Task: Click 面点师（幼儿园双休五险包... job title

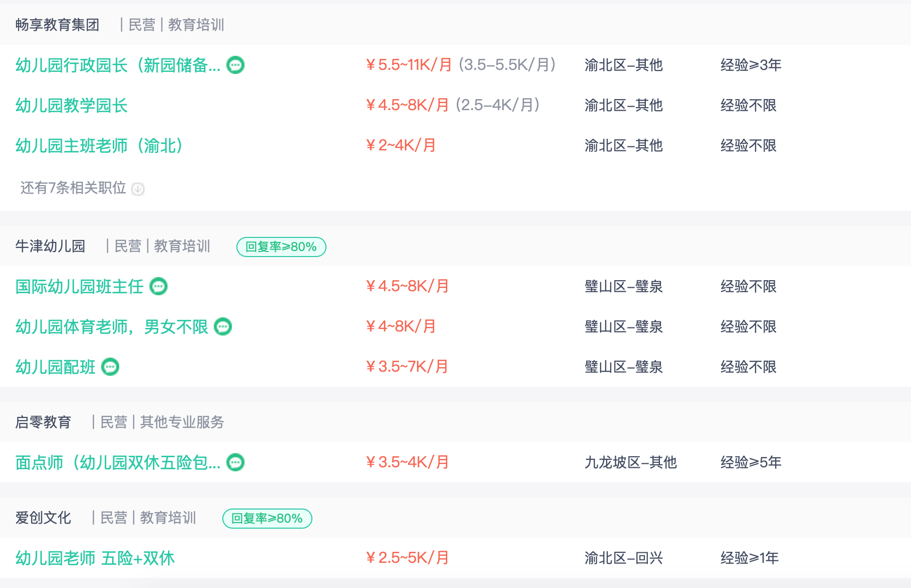Action: tap(118, 462)
